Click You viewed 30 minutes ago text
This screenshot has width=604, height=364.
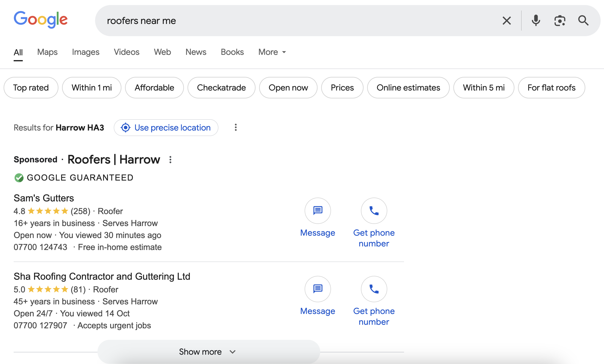110,235
